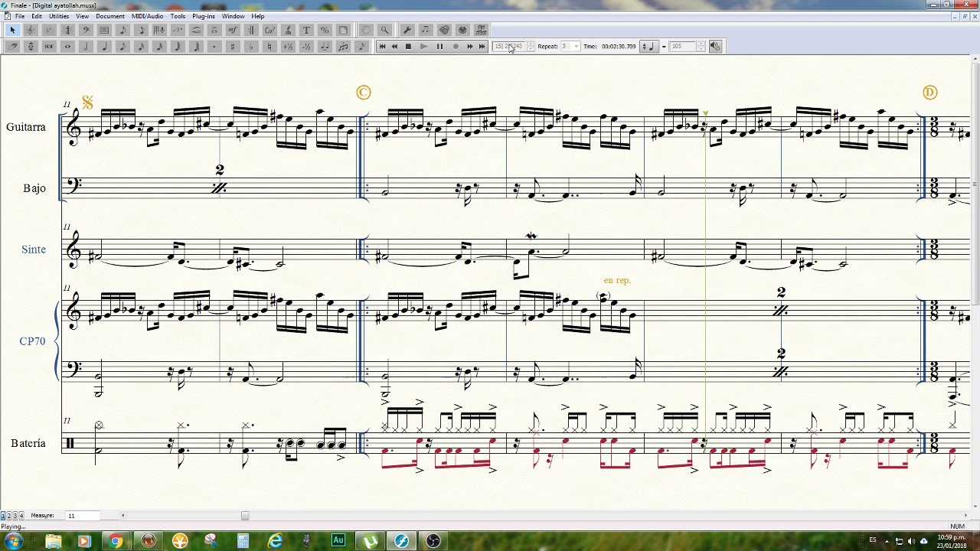Select the Clef tool
Viewport: 980px width, 551px height.
[86, 30]
